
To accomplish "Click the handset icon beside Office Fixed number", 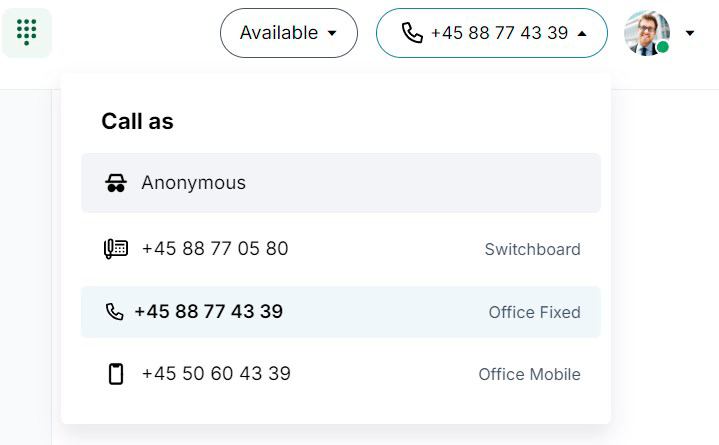I will 114,312.
